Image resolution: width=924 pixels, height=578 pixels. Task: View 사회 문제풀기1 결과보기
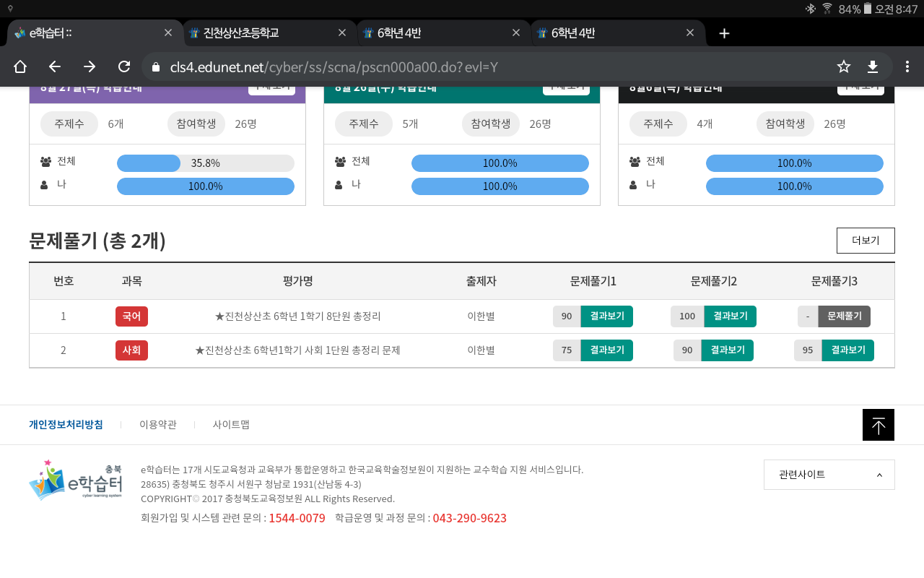pos(607,350)
